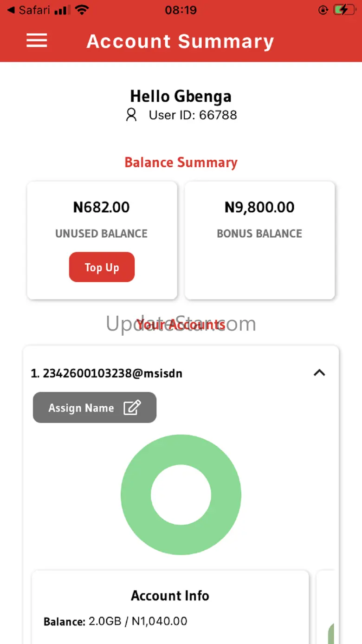Image resolution: width=362 pixels, height=644 pixels.
Task: Collapse the 2342600103238@msisdn account
Action: point(319,373)
